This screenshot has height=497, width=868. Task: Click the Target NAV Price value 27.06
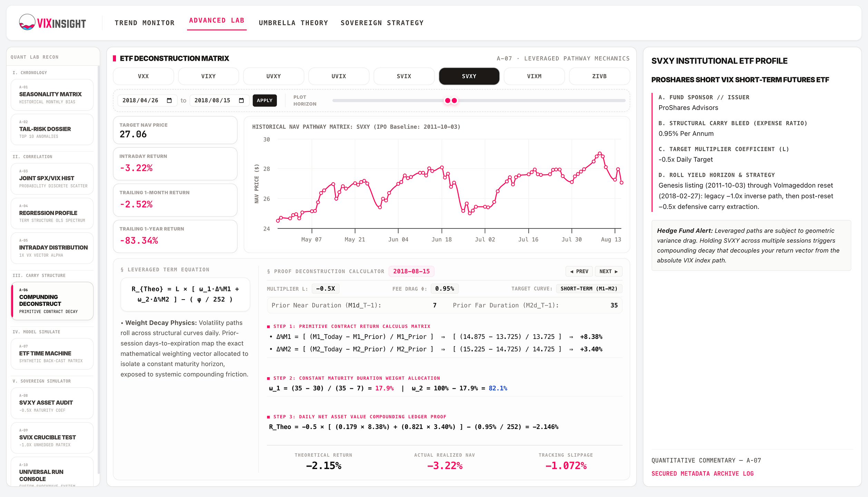[133, 134]
